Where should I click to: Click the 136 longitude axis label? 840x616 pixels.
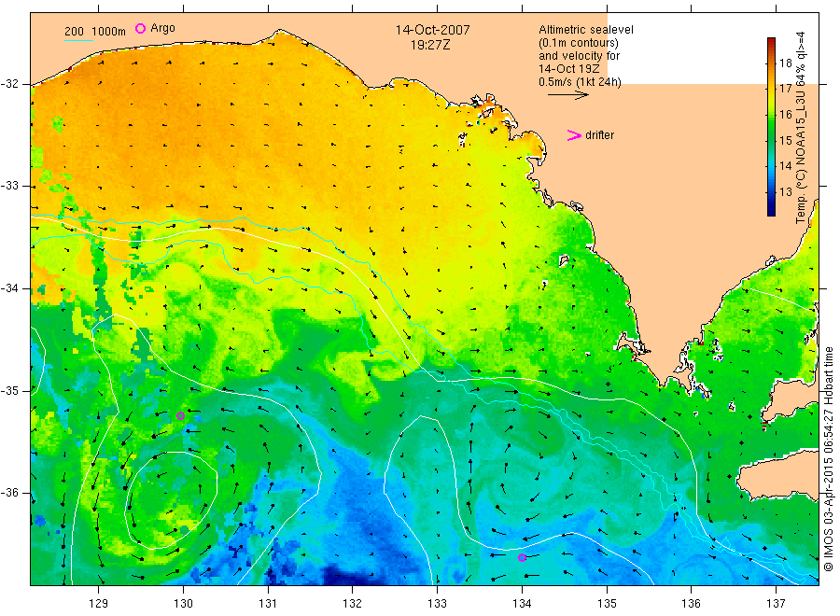click(691, 603)
